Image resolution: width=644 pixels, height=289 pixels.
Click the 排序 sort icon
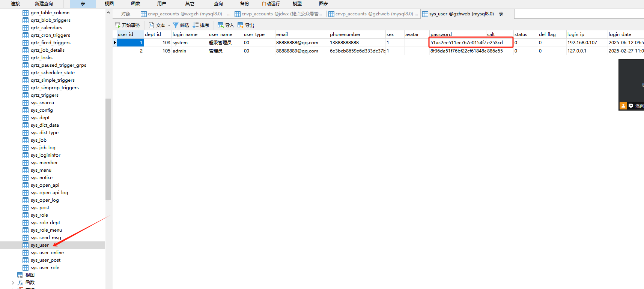click(x=196, y=25)
